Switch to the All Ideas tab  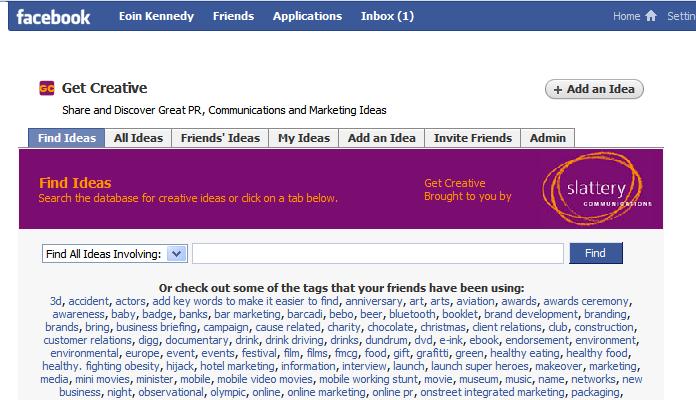(138, 138)
